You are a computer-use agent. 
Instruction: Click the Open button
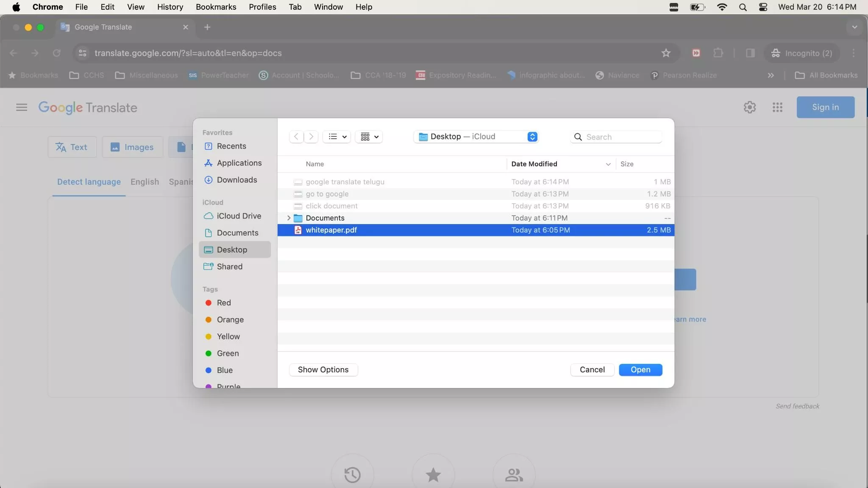coord(640,369)
